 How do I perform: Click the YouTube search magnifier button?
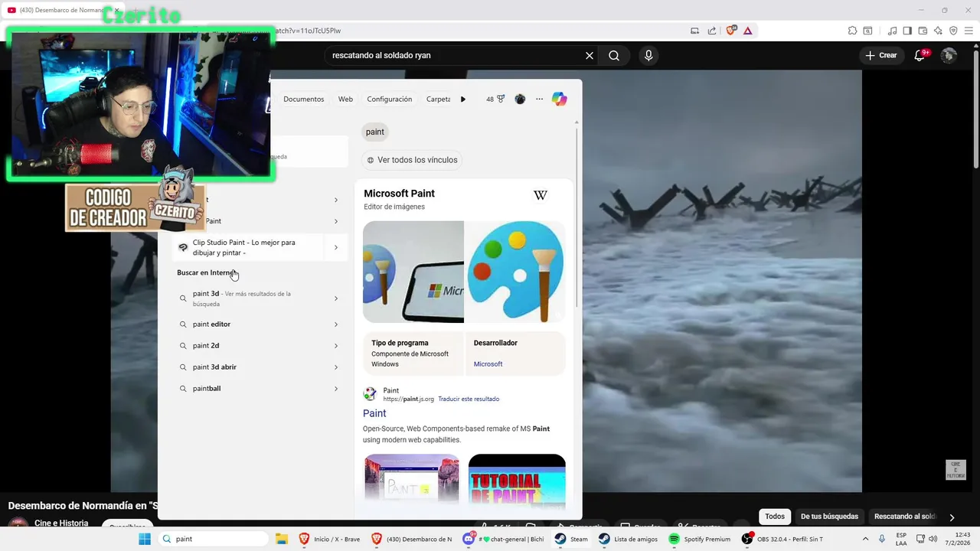point(614,56)
